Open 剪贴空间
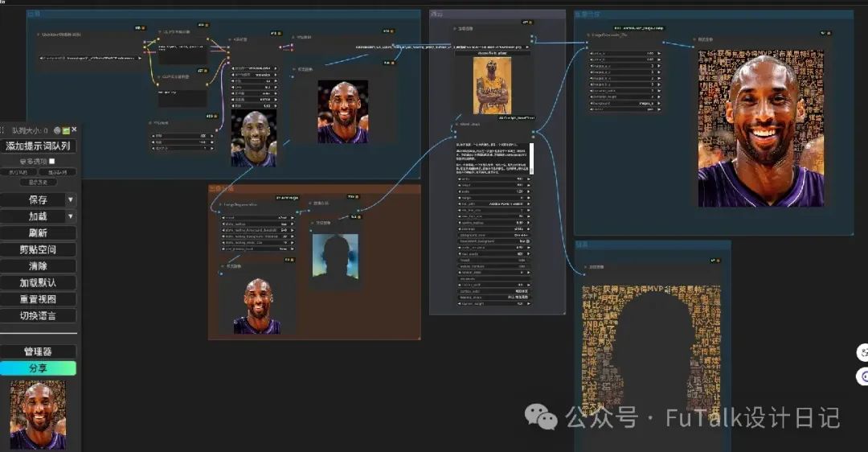 [x=39, y=249]
